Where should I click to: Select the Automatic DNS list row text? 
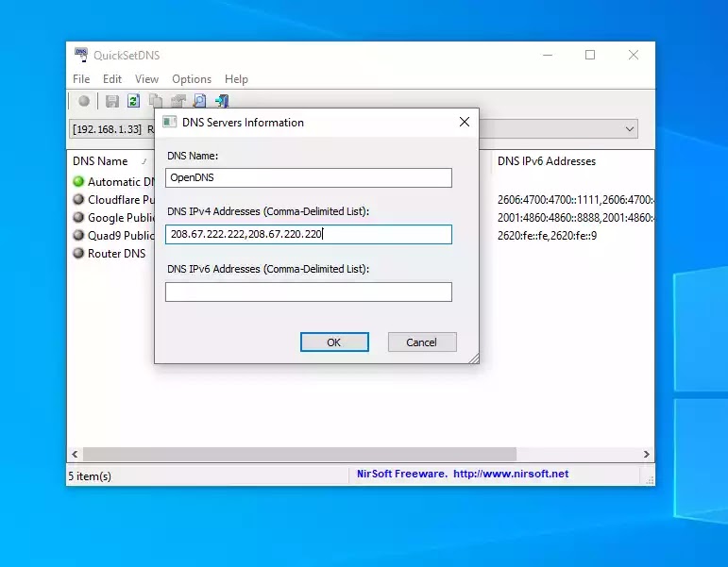pos(121,181)
